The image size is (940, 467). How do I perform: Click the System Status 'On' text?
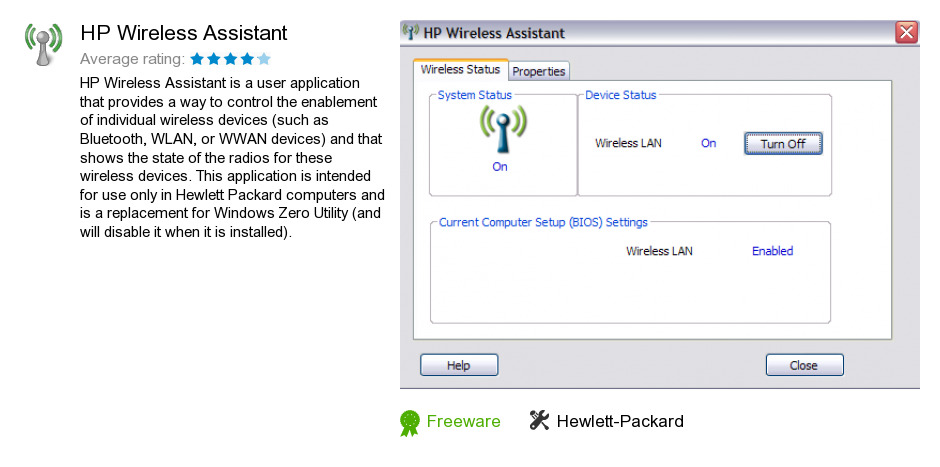[500, 167]
